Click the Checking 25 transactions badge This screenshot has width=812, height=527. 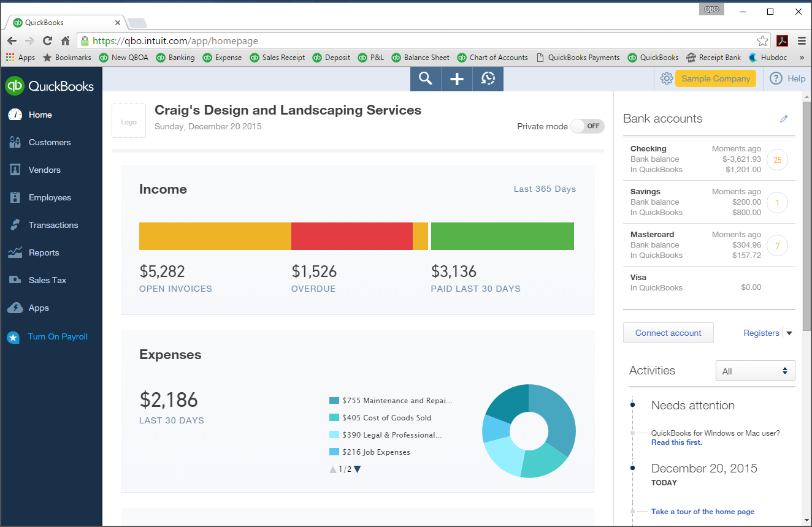point(777,160)
